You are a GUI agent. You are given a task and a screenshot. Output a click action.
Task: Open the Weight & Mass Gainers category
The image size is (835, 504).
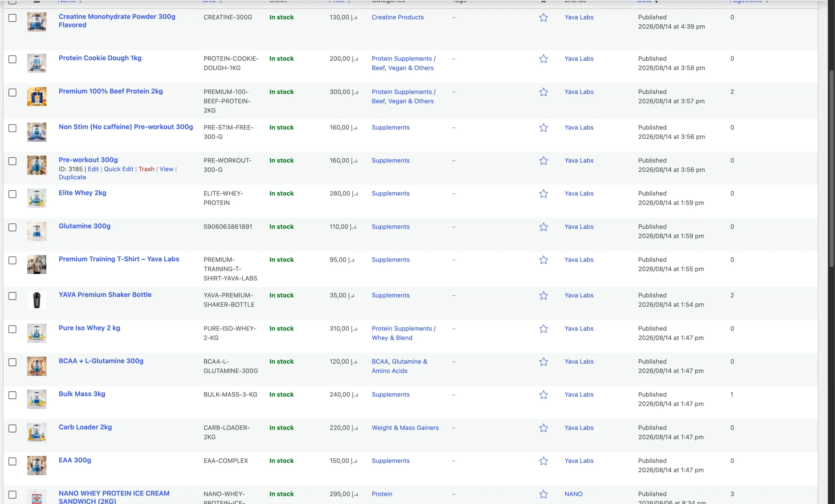405,428
